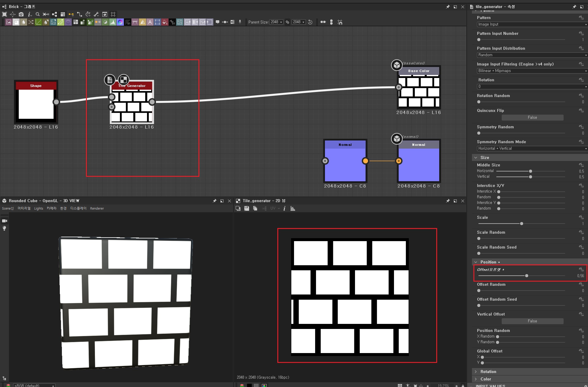Expand the Rotation section
The height and width of the screenshot is (387, 588).
(x=488, y=372)
